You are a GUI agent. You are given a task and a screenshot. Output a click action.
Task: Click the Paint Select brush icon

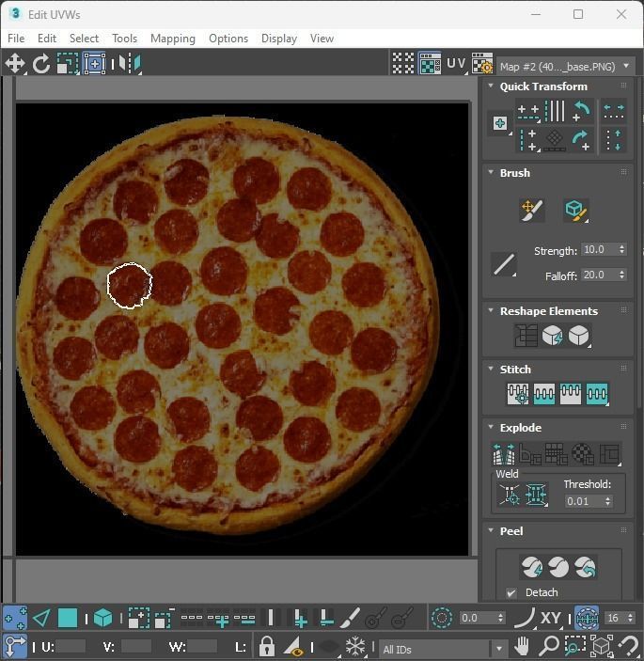(x=350, y=618)
